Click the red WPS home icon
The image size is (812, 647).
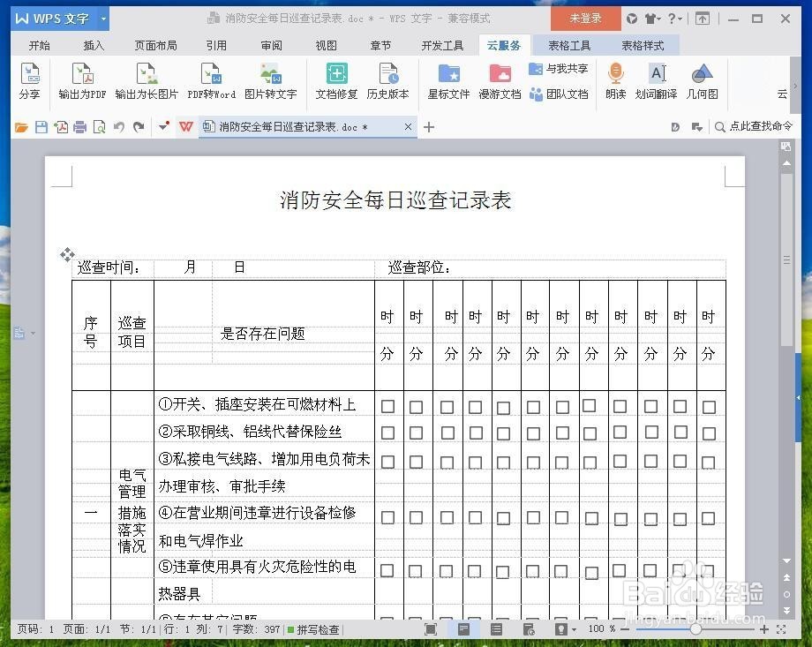coord(186,126)
